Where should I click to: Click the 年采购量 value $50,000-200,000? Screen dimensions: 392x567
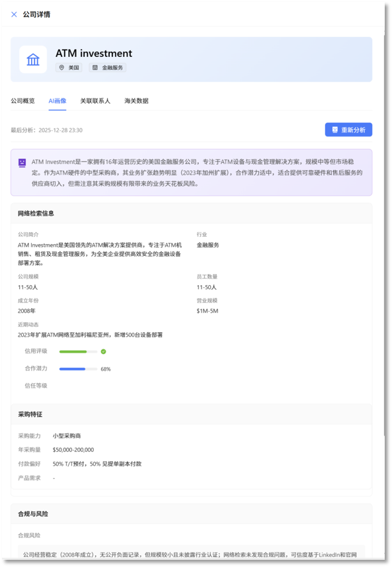point(73,450)
